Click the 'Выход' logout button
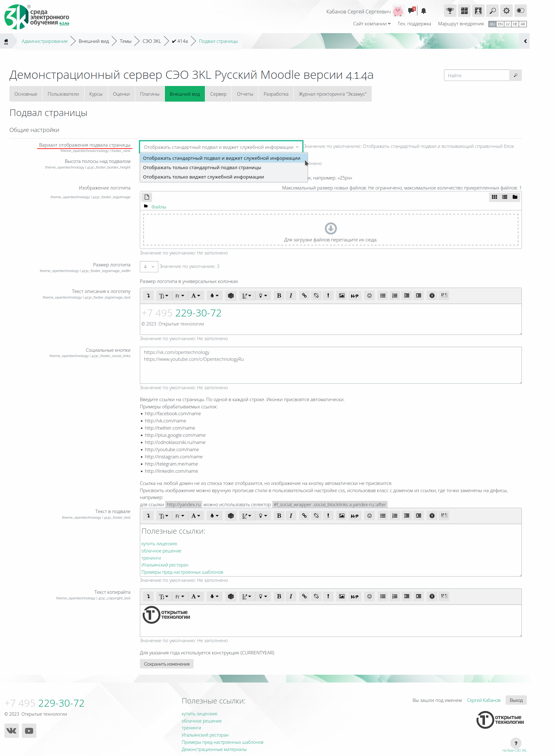 516,700
